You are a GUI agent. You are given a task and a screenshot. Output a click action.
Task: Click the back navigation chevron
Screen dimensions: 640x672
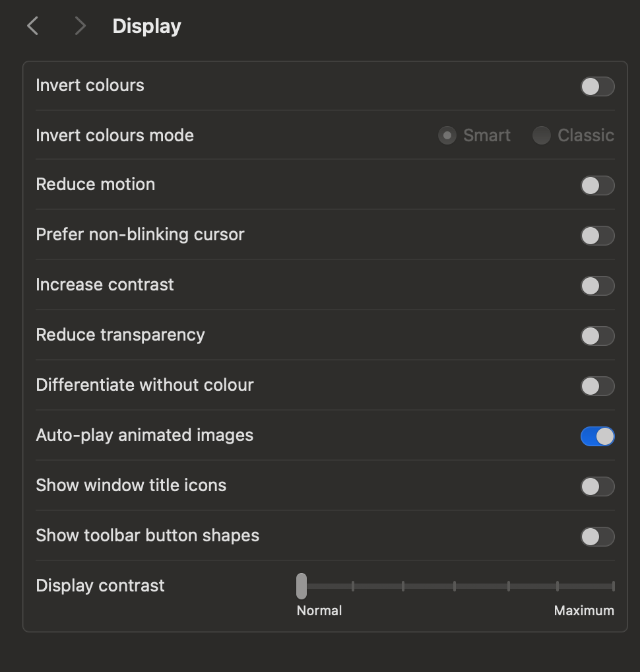tap(33, 26)
